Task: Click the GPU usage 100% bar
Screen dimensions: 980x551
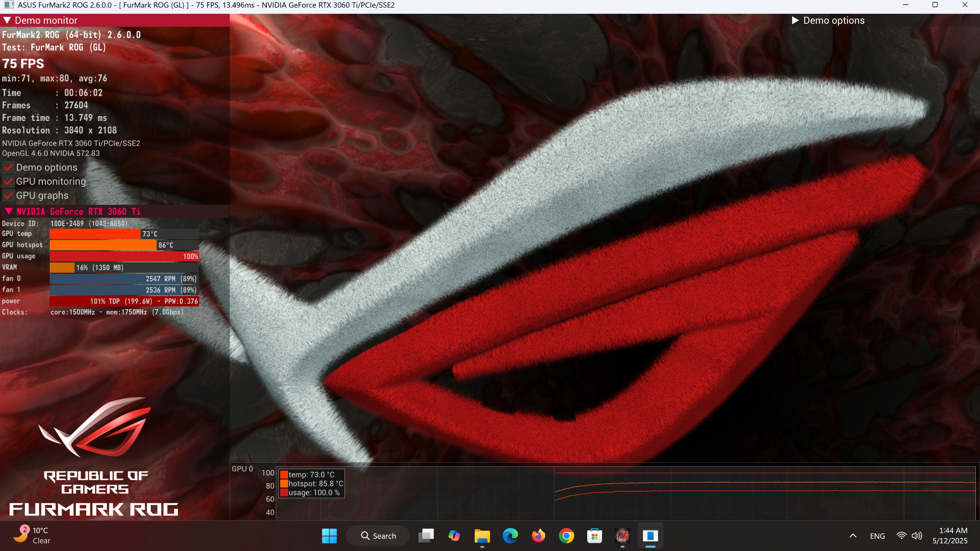Action: coord(124,256)
